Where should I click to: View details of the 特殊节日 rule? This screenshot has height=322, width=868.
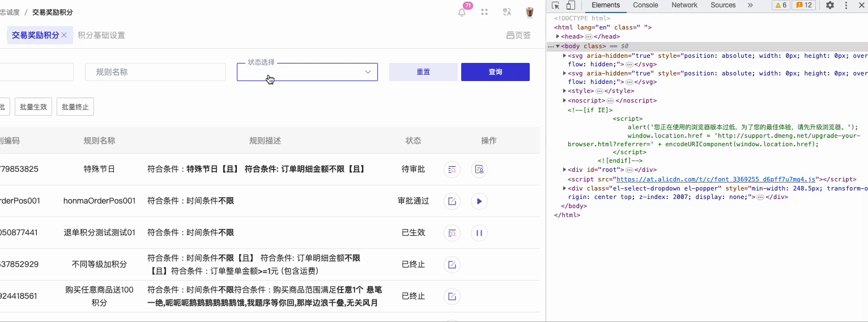tap(452, 169)
